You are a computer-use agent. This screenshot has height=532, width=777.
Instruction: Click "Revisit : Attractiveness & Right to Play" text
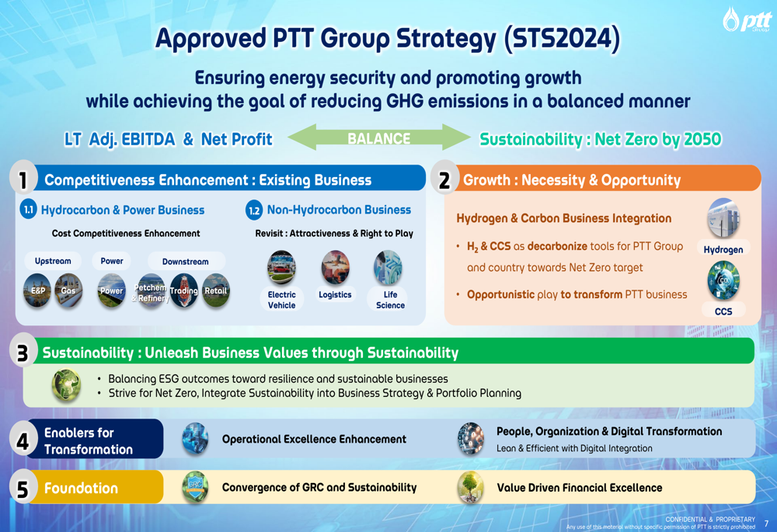pos(334,233)
